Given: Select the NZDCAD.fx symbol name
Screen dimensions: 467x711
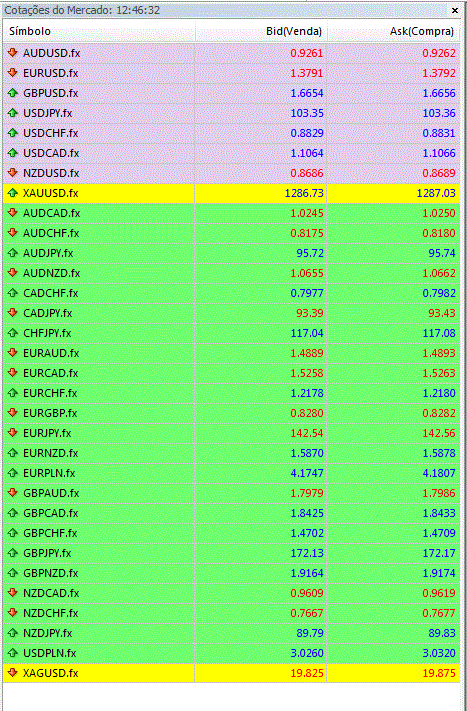Looking at the screenshot, I should point(51,593).
